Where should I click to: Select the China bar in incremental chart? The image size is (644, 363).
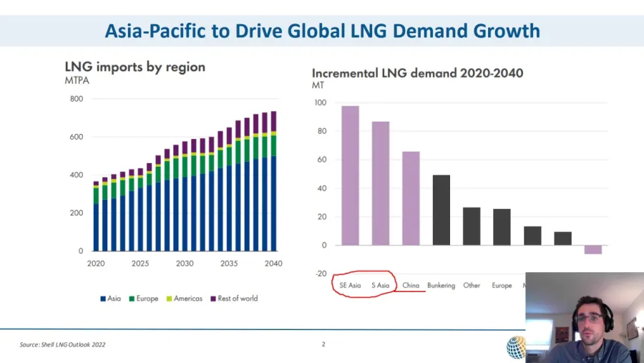(x=411, y=198)
